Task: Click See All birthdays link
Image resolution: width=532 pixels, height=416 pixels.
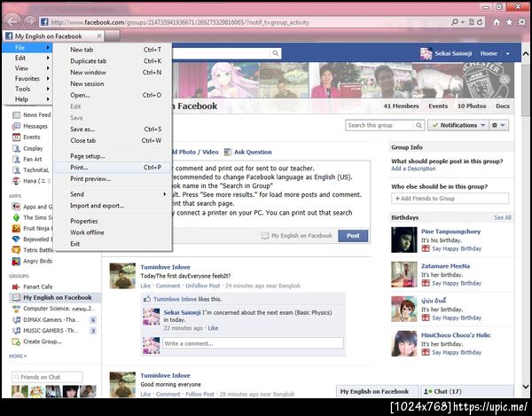Action: point(503,217)
